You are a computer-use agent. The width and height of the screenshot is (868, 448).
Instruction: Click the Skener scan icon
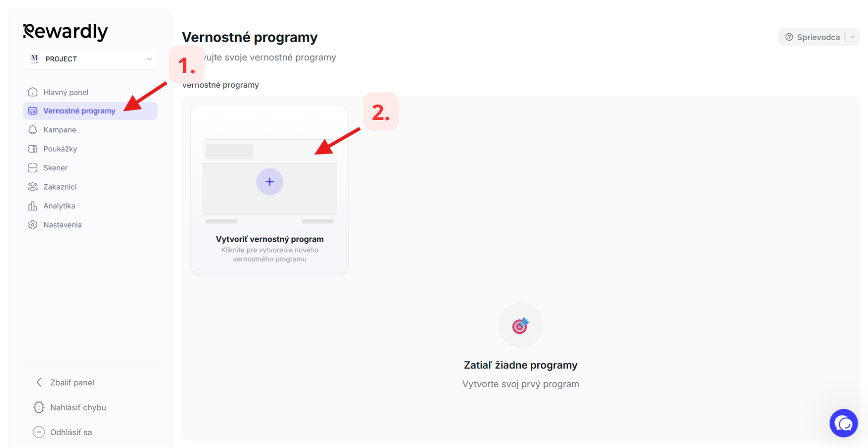[x=32, y=168]
